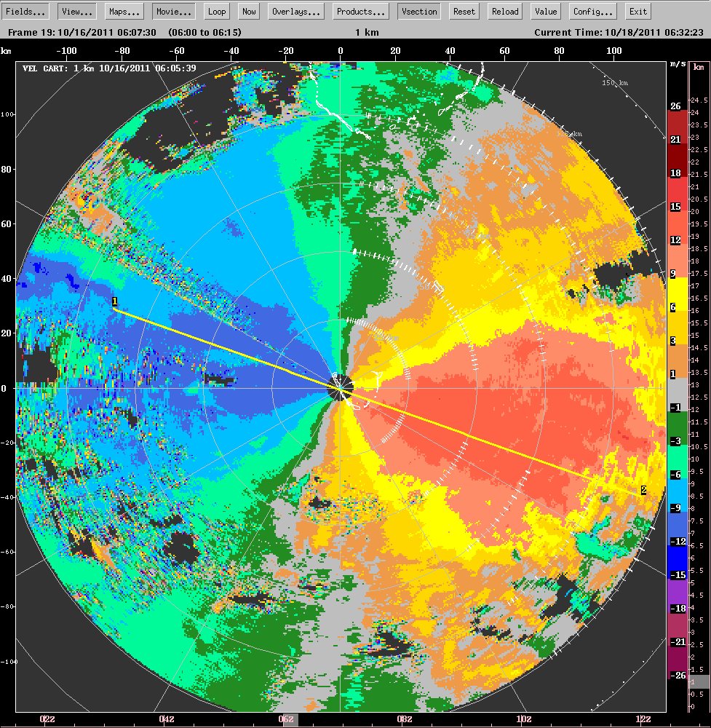Click the 24.5 km level on height scale
This screenshot has width=711, height=728.
[699, 100]
